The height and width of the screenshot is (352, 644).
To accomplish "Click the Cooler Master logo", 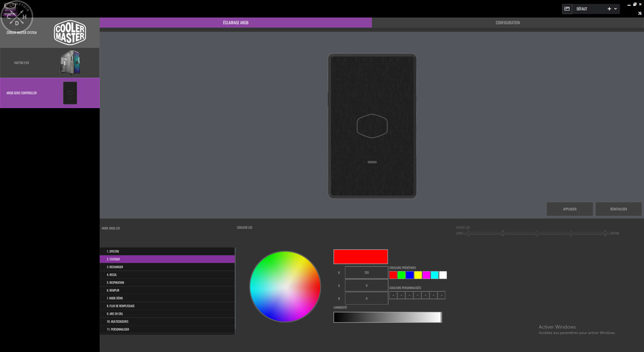I will coord(70,33).
